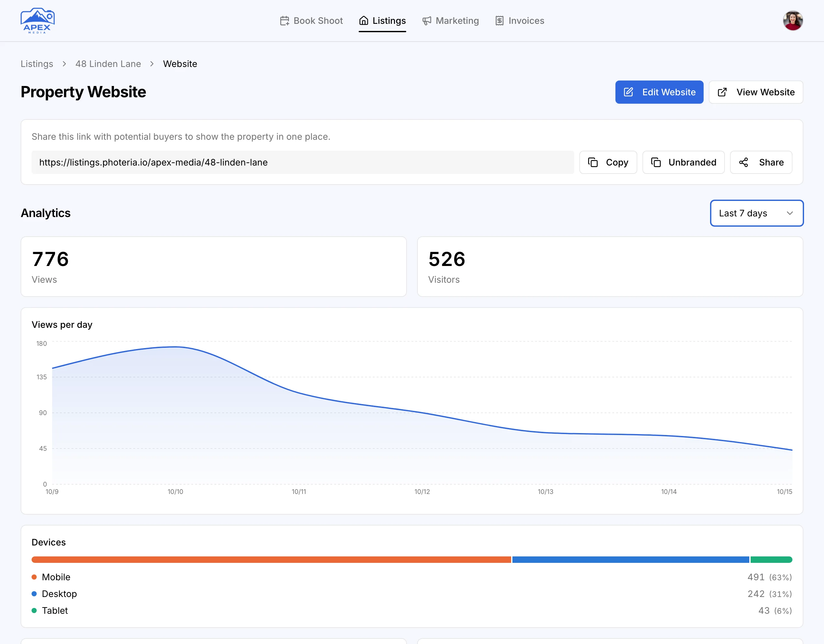Click the '43 (6%)' tablet value

pyautogui.click(x=775, y=611)
